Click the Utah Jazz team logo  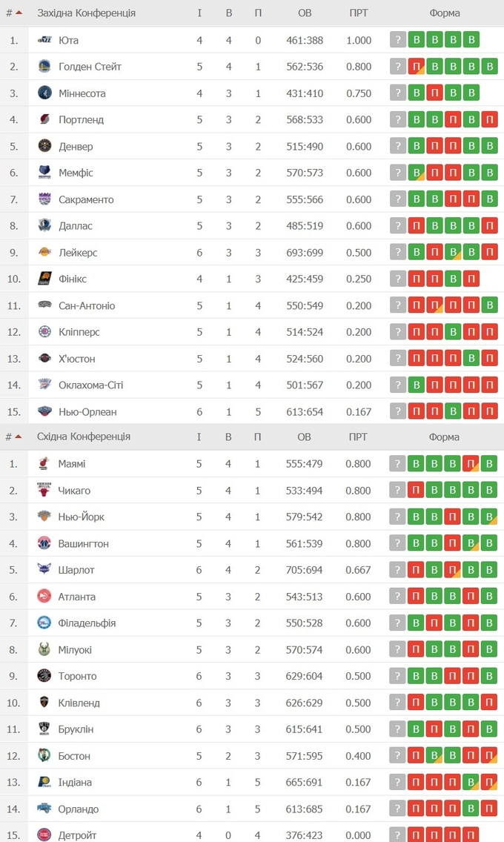44,40
